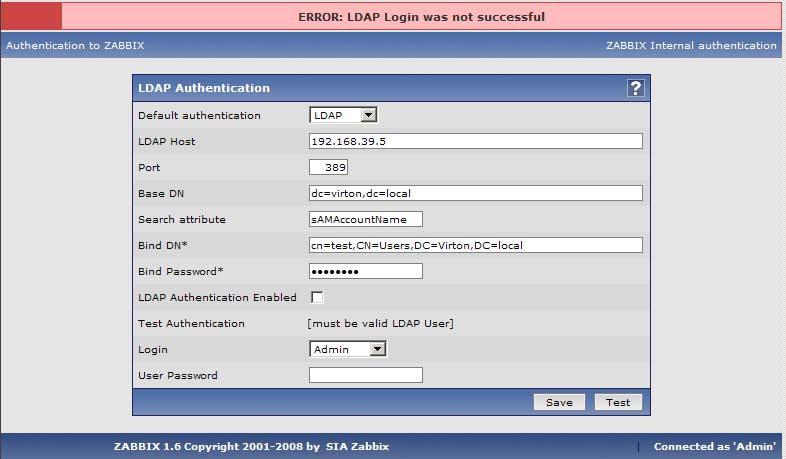Click the 'Connected as Admin' footer text
This screenshot has width=786, height=459.
715,446
